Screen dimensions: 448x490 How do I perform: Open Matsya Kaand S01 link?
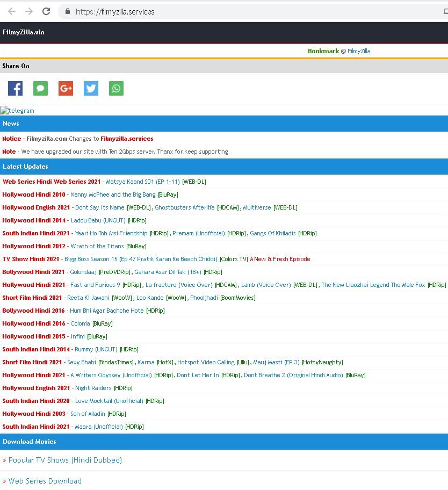(143, 182)
